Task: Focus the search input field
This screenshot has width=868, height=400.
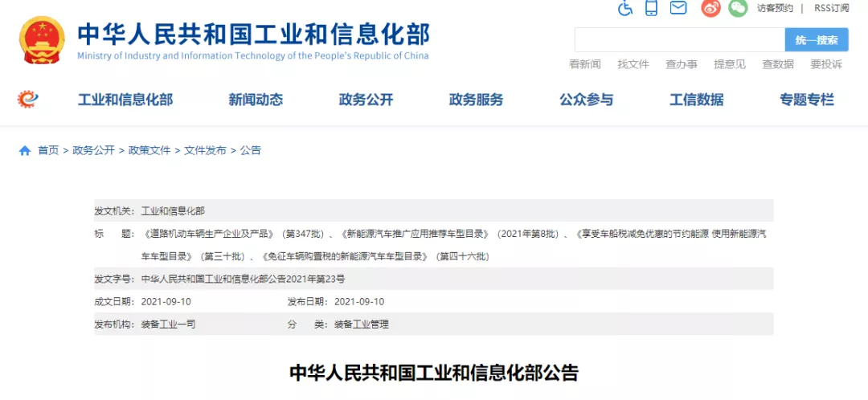Action: (680, 40)
